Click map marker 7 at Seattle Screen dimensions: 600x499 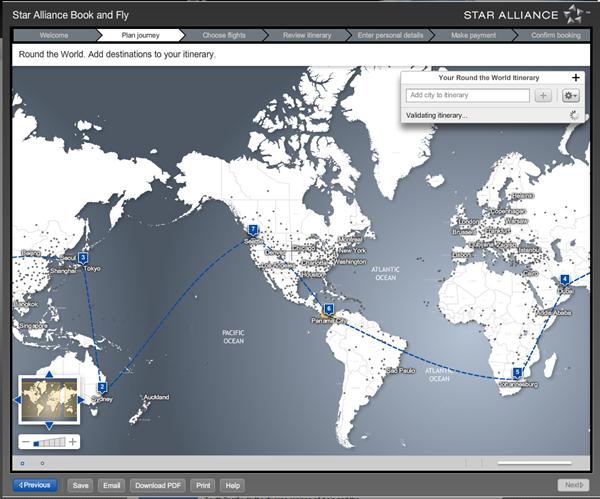coord(253,230)
